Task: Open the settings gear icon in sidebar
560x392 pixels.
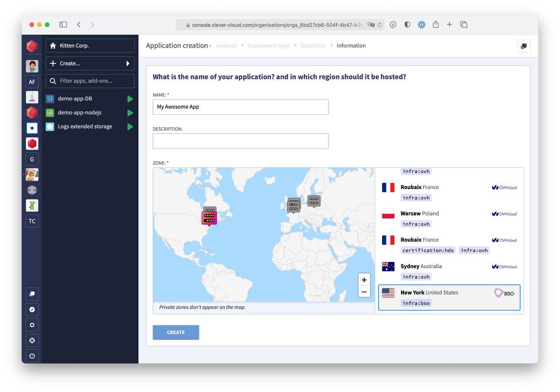Action: (x=32, y=325)
